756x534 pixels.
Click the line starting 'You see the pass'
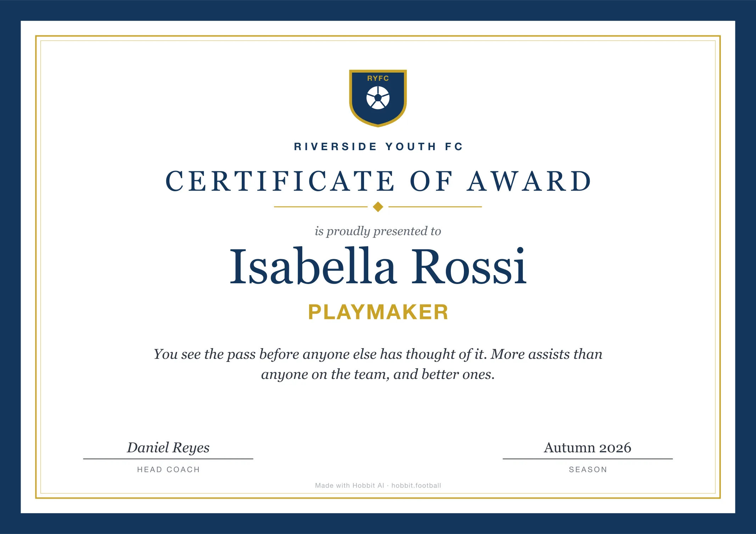click(x=378, y=354)
